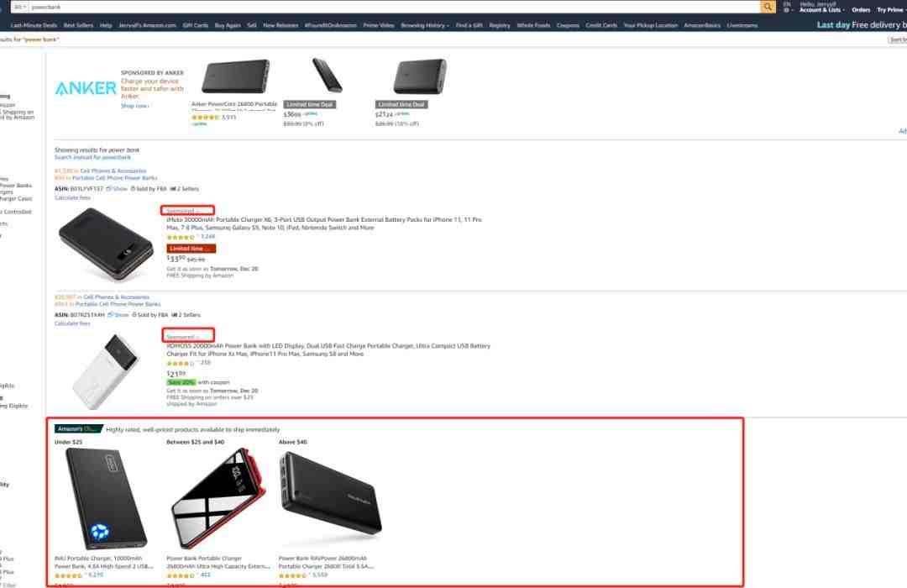Click the Anker brand logo
The width and height of the screenshot is (907, 588).
point(86,88)
